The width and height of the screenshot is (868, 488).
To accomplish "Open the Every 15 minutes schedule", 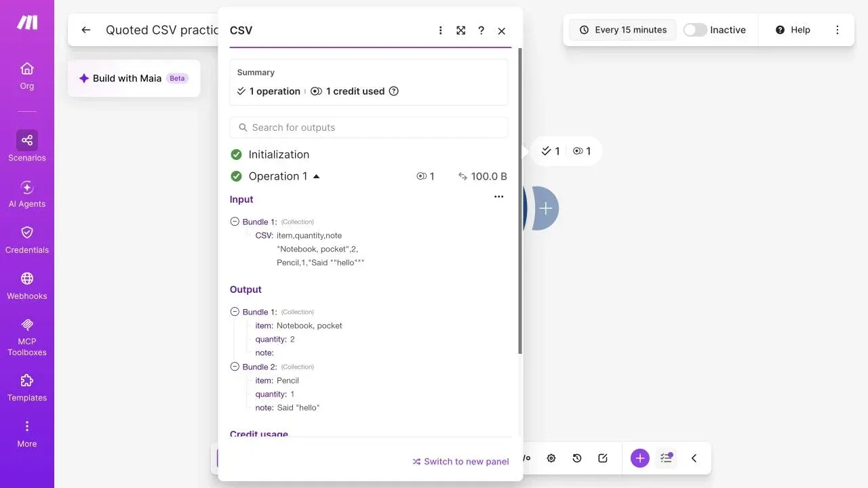I will (623, 30).
